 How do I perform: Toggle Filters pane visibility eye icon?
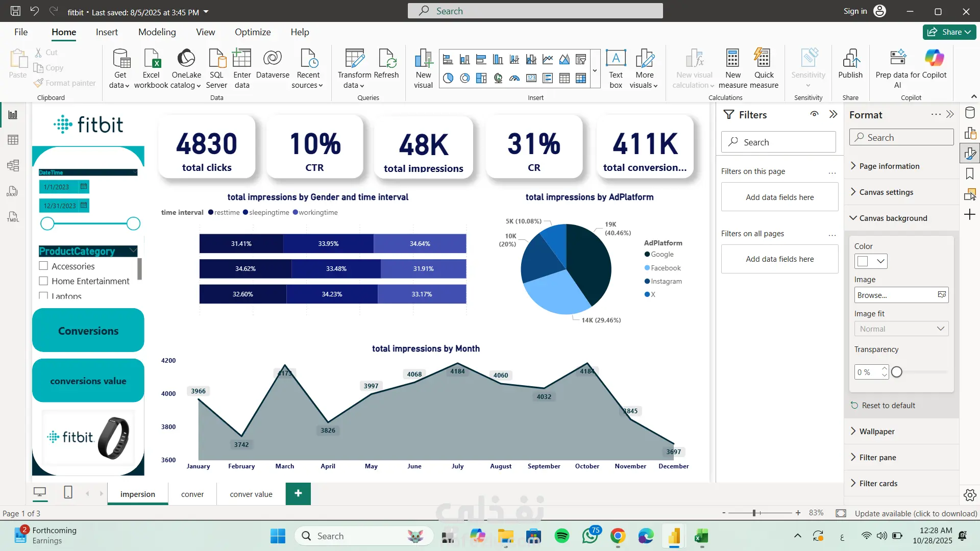click(814, 114)
